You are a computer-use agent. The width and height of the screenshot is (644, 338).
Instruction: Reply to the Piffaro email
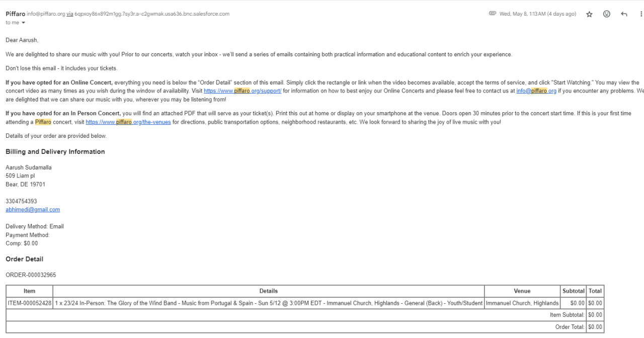(624, 14)
